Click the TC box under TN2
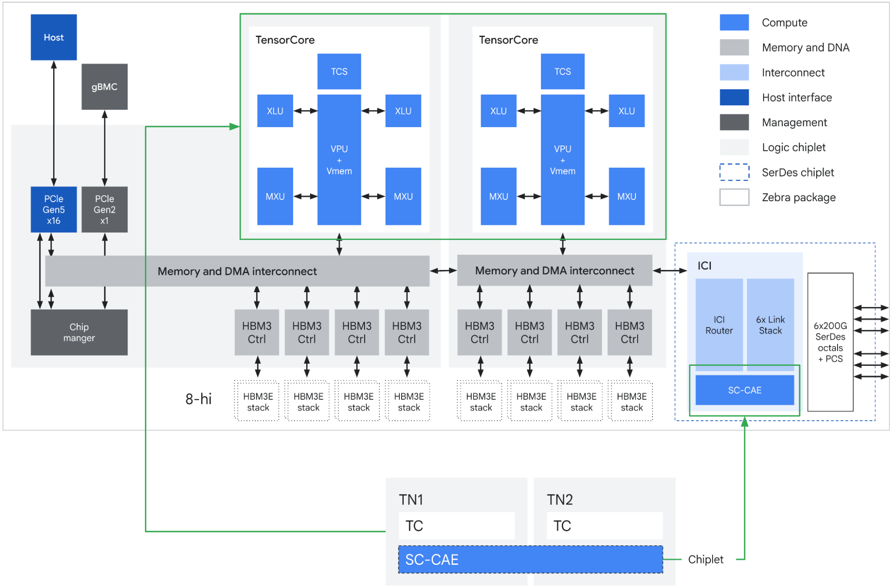This screenshot has height=588, width=892. point(604,526)
